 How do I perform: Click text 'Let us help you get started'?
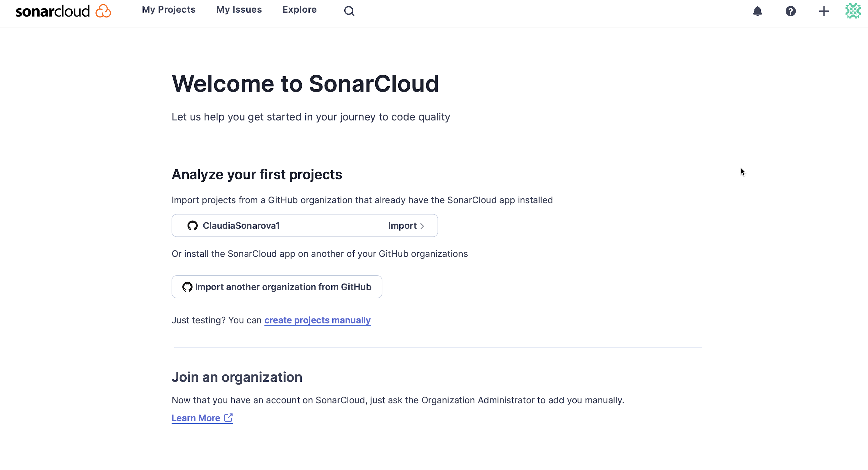237,117
